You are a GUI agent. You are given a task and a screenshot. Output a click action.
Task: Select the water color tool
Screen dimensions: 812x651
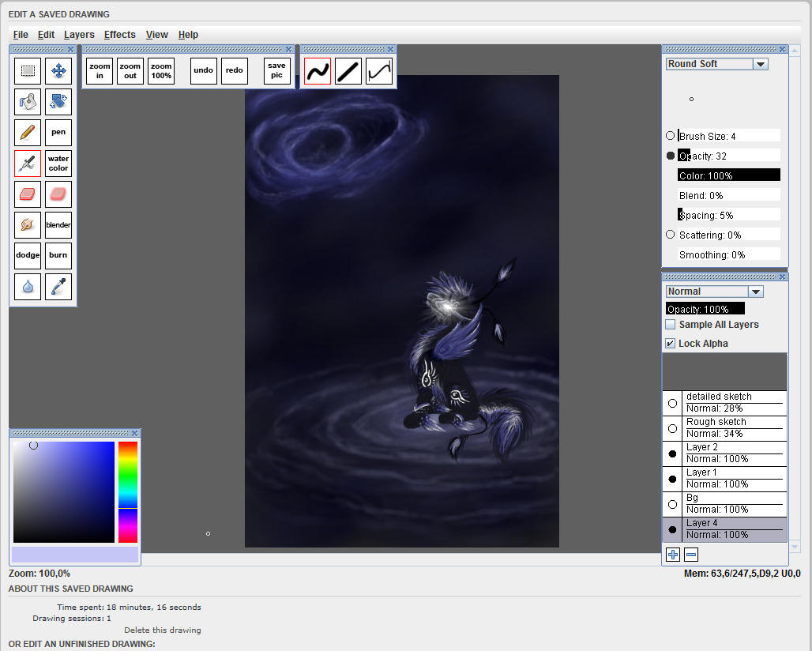point(58,163)
